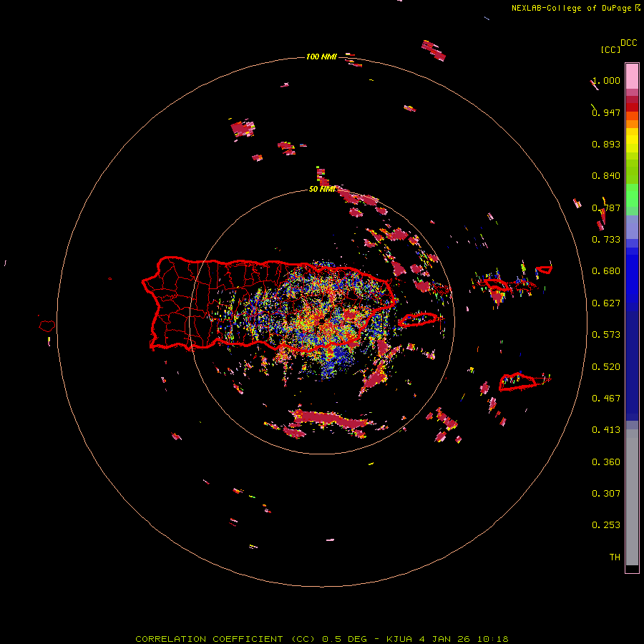
Task: Click the 0.840 legend value
Action: 606,176
